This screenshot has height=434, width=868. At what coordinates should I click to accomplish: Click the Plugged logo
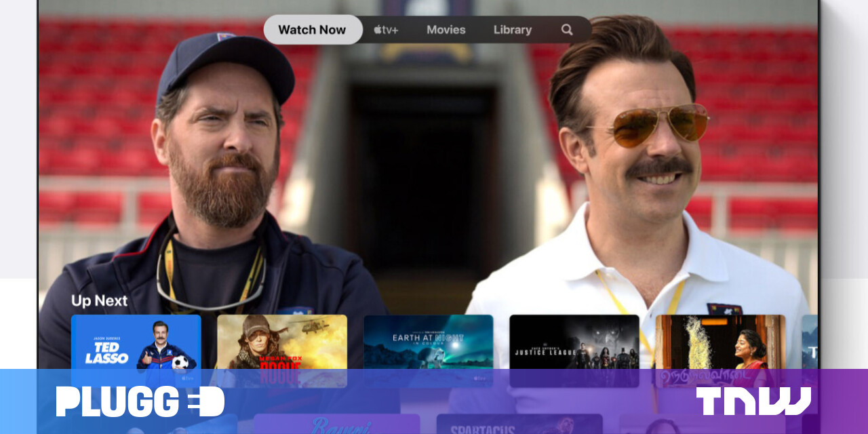tap(140, 401)
